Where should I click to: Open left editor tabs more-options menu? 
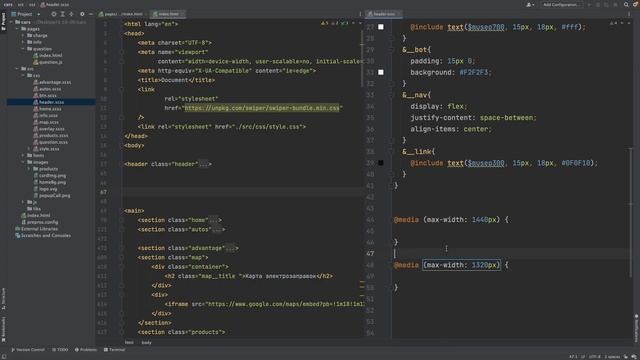360,14
